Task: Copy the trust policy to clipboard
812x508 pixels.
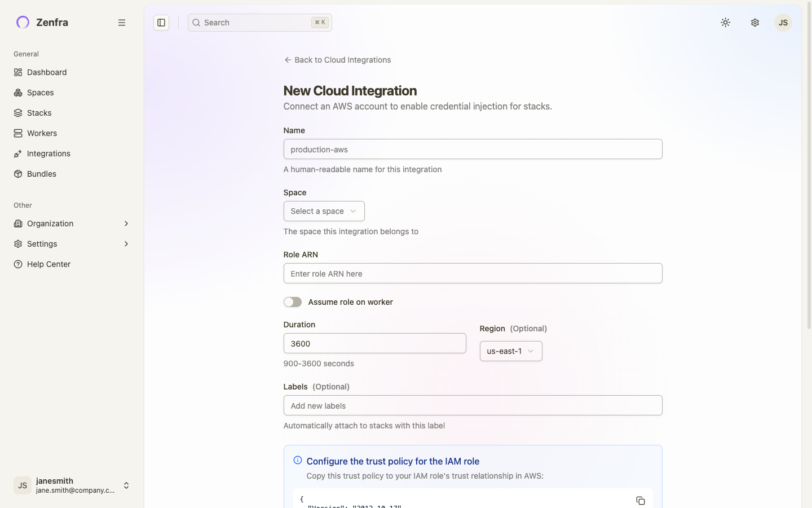Action: coord(641,501)
